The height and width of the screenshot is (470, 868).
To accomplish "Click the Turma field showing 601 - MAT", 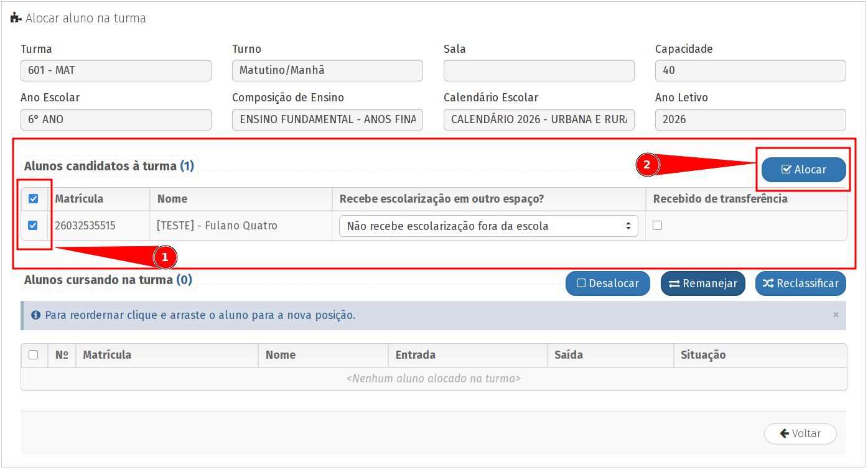I will click(x=116, y=70).
